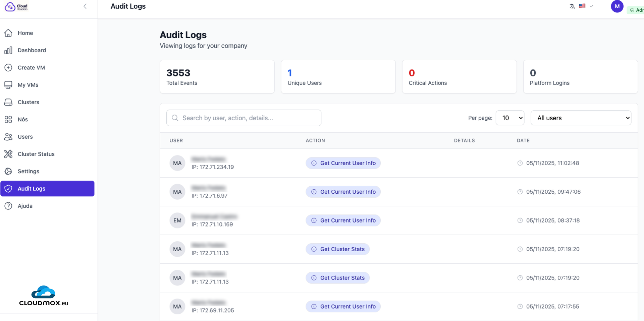
Task: Click the first Get Cluster Stats badge
Action: click(x=337, y=249)
